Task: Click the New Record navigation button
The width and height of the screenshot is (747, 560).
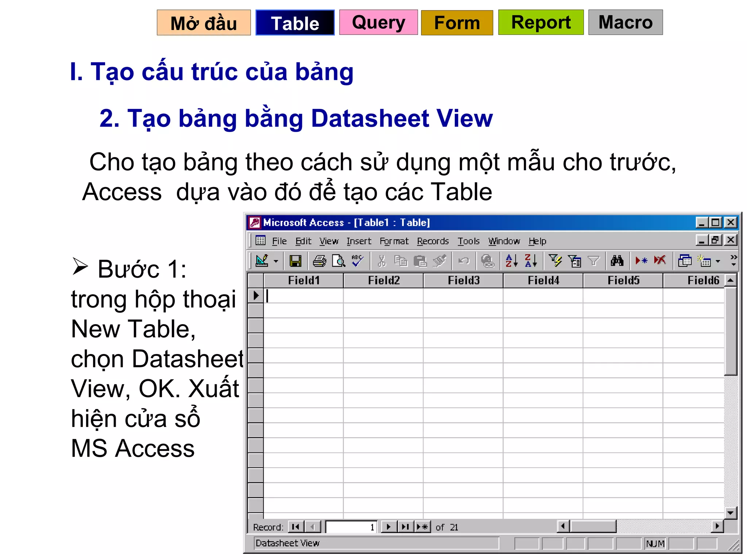Action: pyautogui.click(x=422, y=527)
